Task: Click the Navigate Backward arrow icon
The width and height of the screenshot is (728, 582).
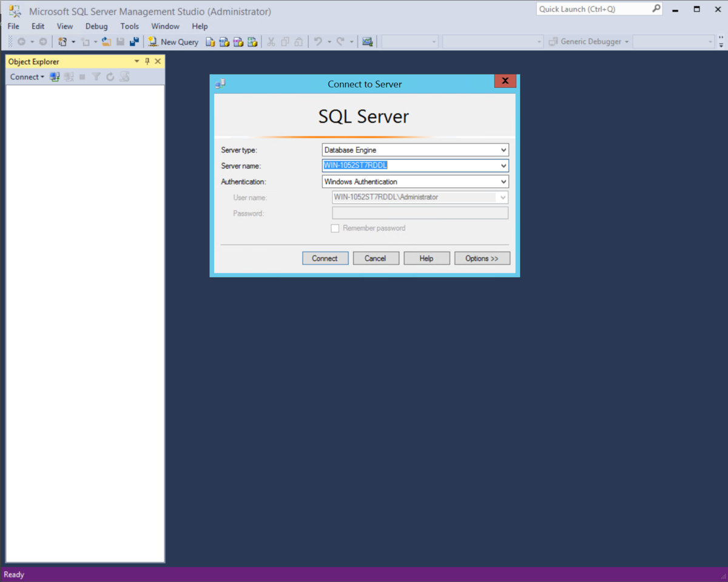Action: [21, 42]
